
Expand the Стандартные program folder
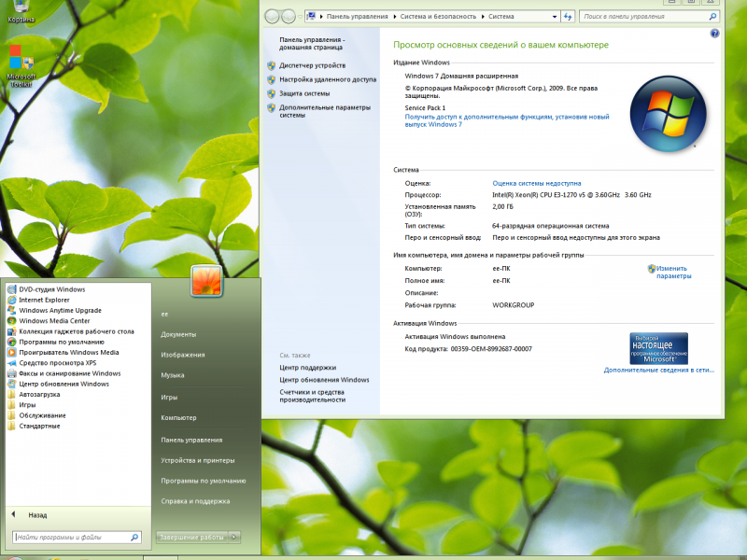39,426
